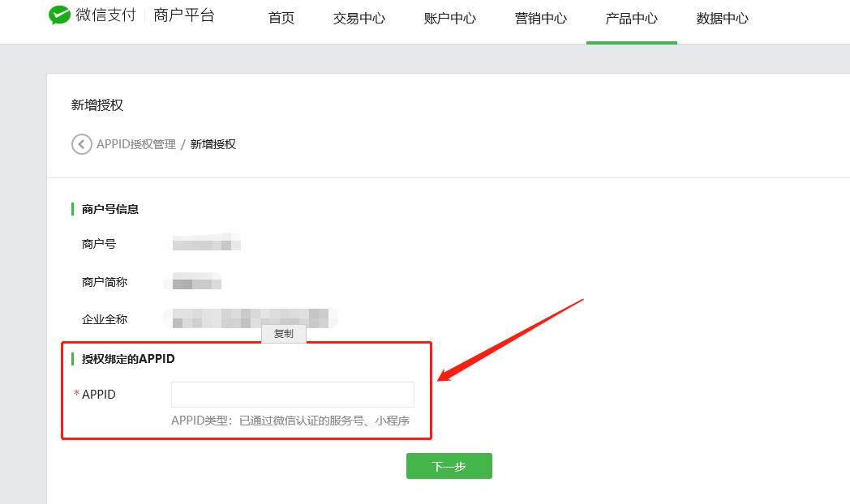Click the 商户号 label
The height and width of the screenshot is (504, 850).
99,244
